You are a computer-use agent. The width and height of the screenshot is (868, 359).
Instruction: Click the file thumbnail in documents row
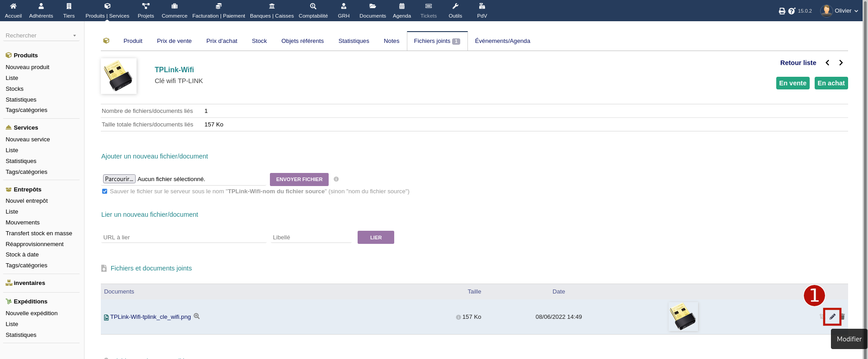pos(683,317)
